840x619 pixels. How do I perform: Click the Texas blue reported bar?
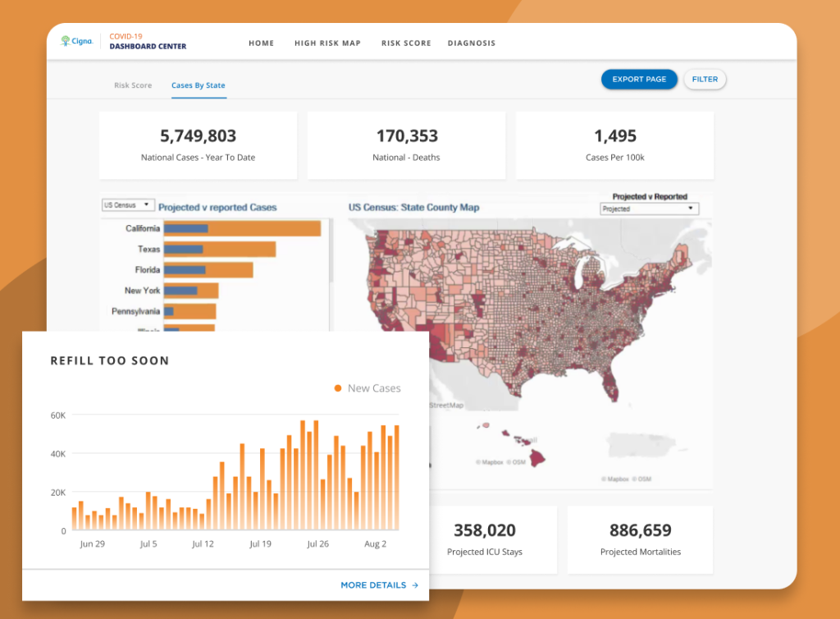point(183,250)
